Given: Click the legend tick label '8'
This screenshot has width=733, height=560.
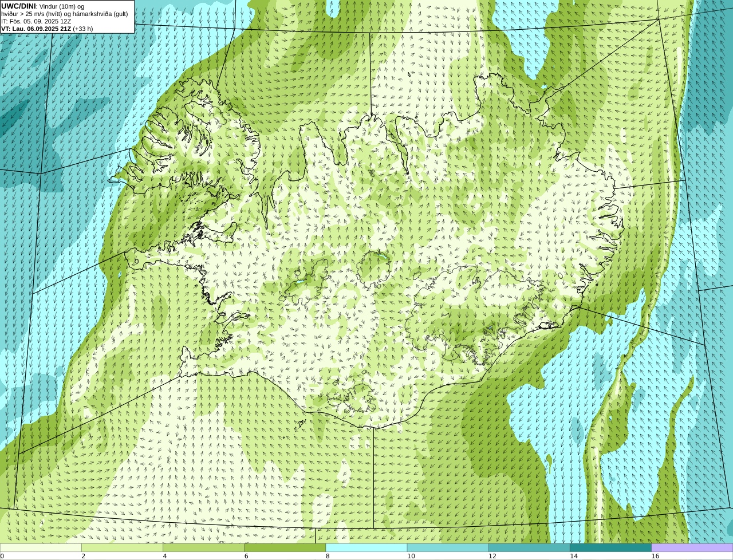Looking at the screenshot, I should pyautogui.click(x=328, y=556).
